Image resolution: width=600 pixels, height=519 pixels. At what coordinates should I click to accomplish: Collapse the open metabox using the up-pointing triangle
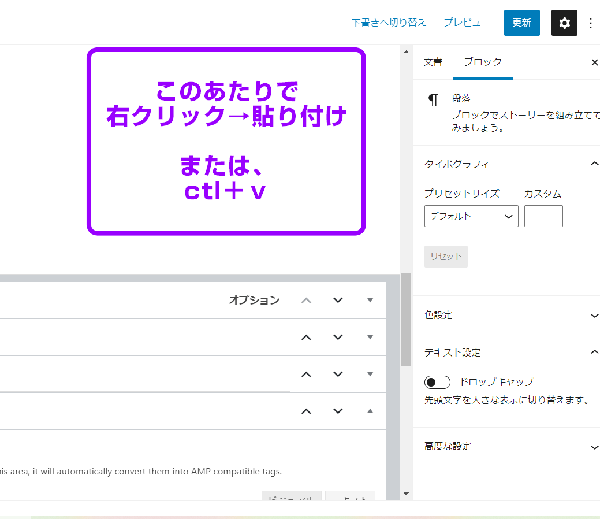(x=369, y=410)
